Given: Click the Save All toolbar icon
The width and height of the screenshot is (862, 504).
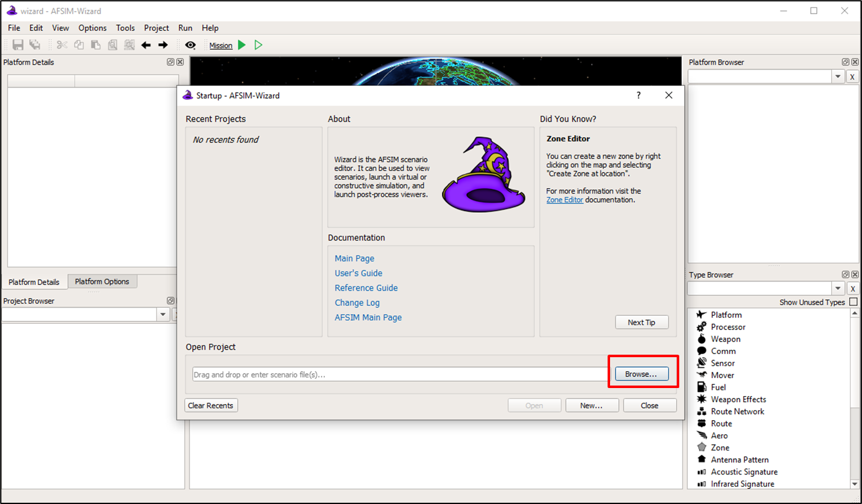Looking at the screenshot, I should tap(35, 45).
